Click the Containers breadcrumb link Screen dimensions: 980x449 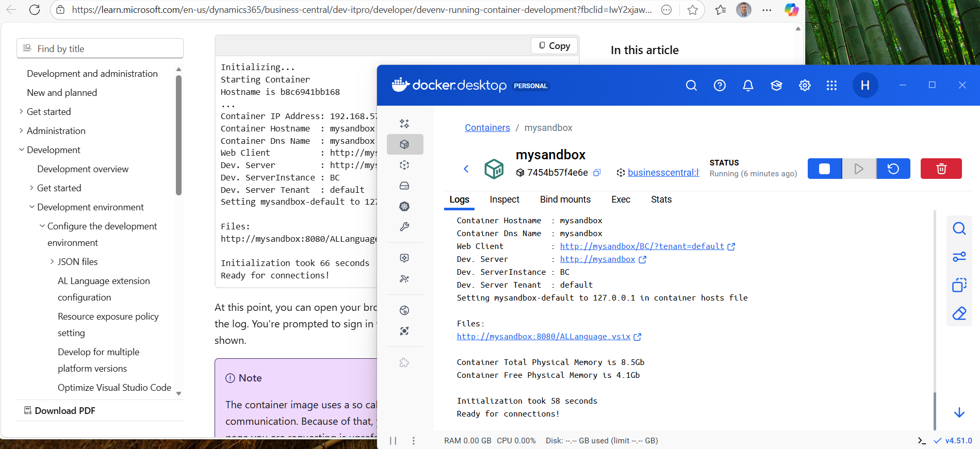click(487, 128)
